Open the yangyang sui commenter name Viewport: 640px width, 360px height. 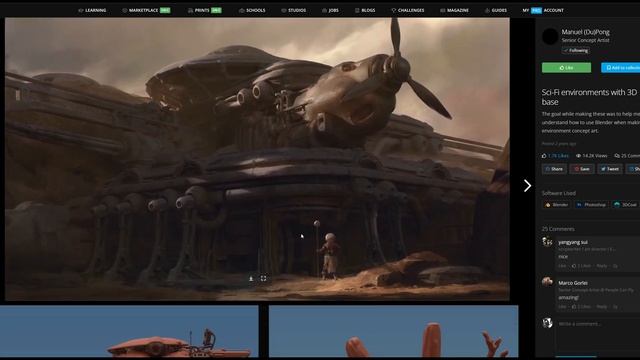573,242
